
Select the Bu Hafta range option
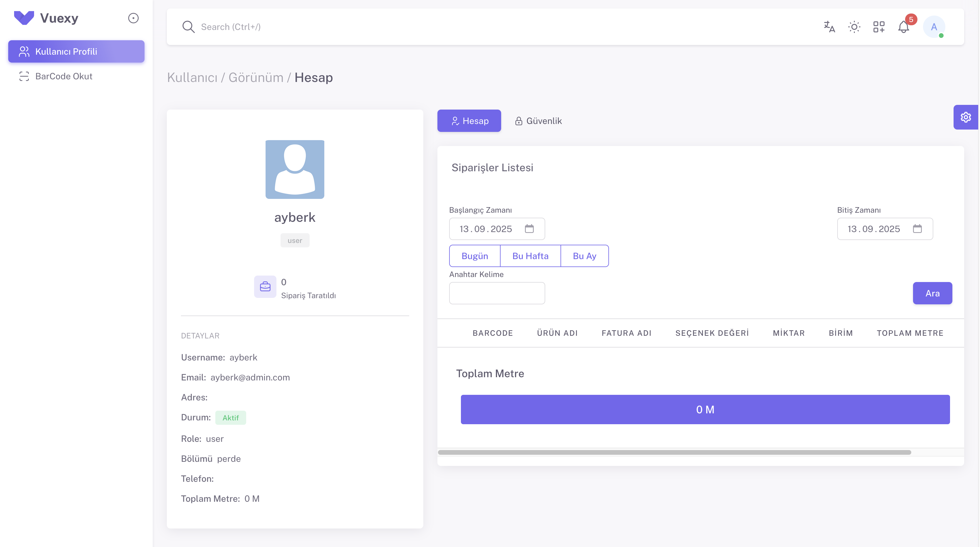point(530,256)
